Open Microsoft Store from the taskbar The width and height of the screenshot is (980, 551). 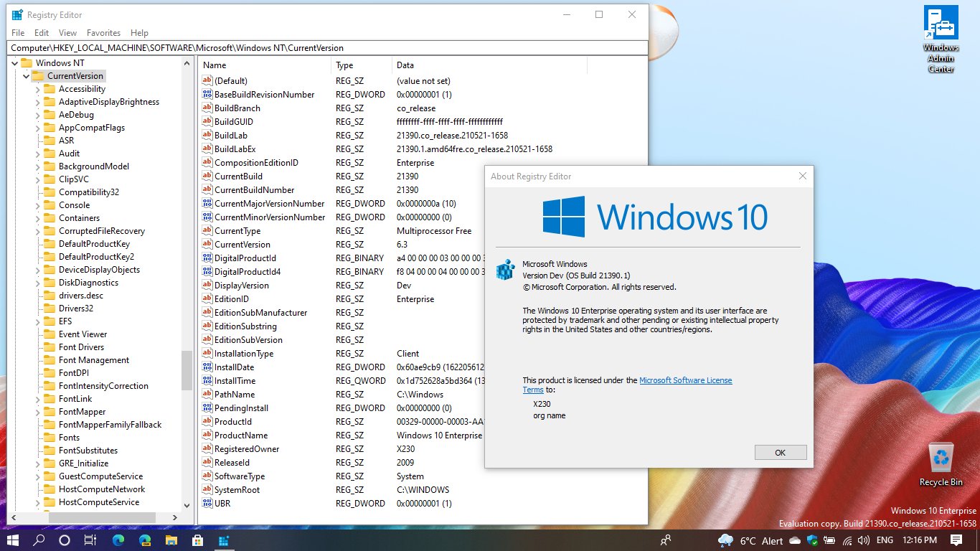(x=198, y=540)
